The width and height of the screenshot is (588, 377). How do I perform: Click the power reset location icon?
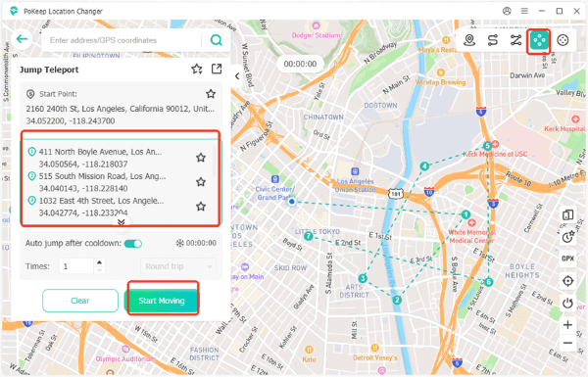click(567, 303)
